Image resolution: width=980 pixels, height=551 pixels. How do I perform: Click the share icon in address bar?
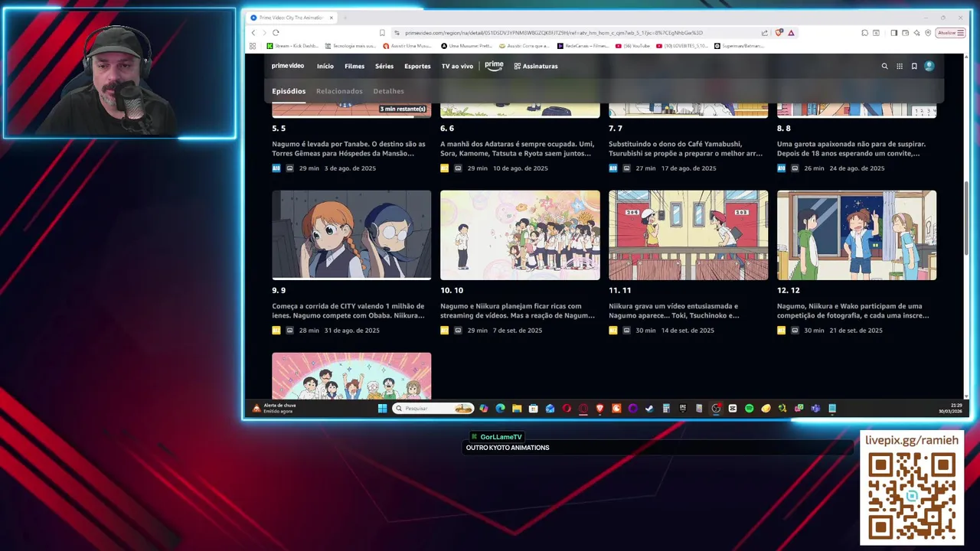(x=764, y=33)
